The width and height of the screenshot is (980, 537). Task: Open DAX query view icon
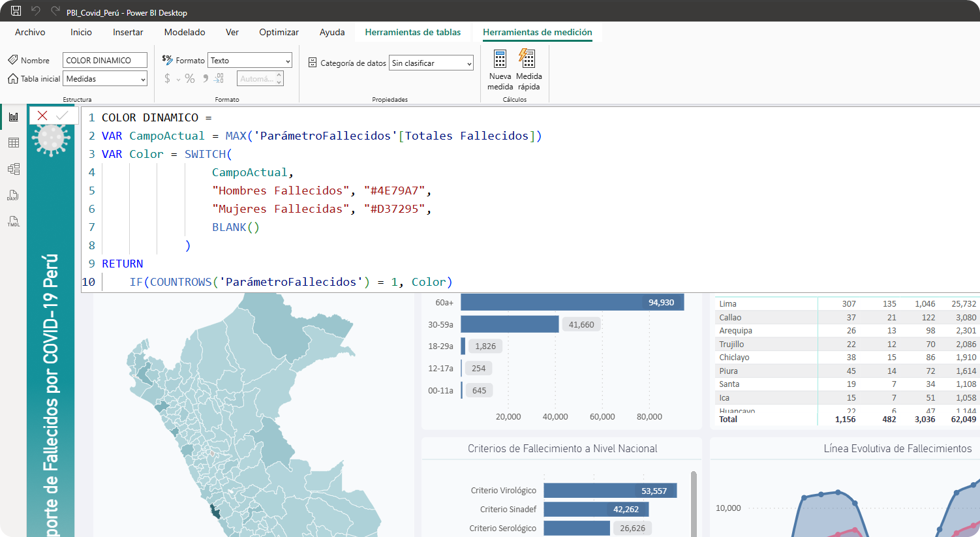click(x=14, y=195)
